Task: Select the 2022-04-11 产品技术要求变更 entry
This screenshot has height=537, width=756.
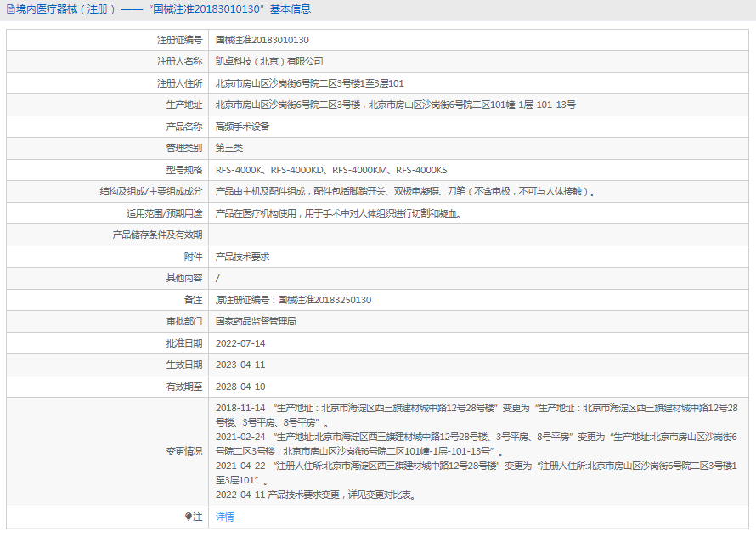Action: (316, 495)
